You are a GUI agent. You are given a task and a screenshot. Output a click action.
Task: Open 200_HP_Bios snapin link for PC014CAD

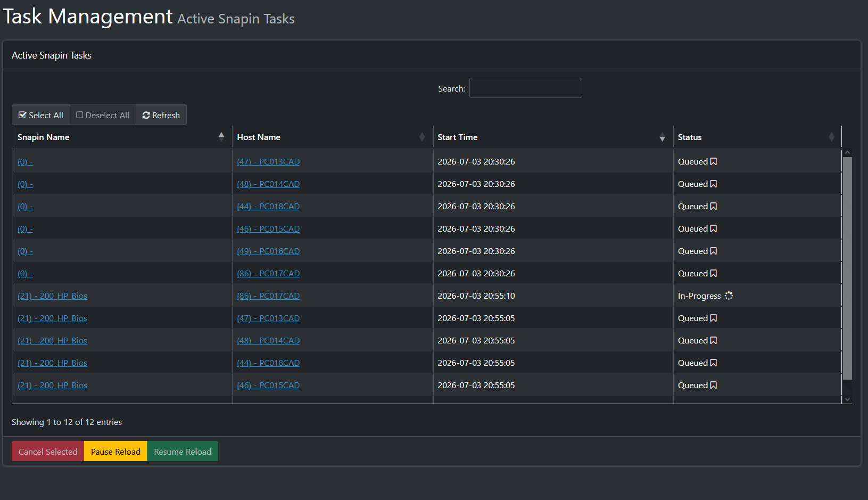point(52,340)
